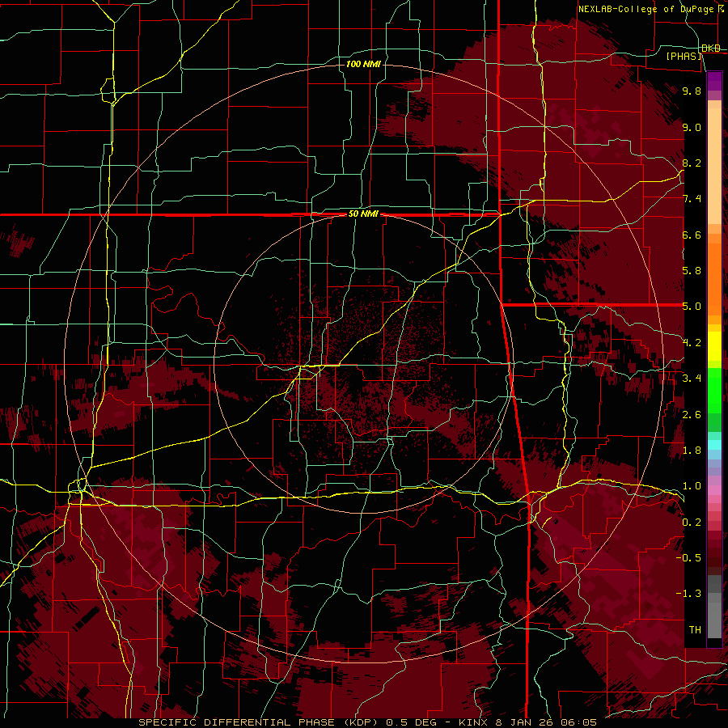Image resolution: width=728 pixels, height=728 pixels.
Task: Click the '8 JAN 26' date in caption
Action: pyautogui.click(x=524, y=722)
